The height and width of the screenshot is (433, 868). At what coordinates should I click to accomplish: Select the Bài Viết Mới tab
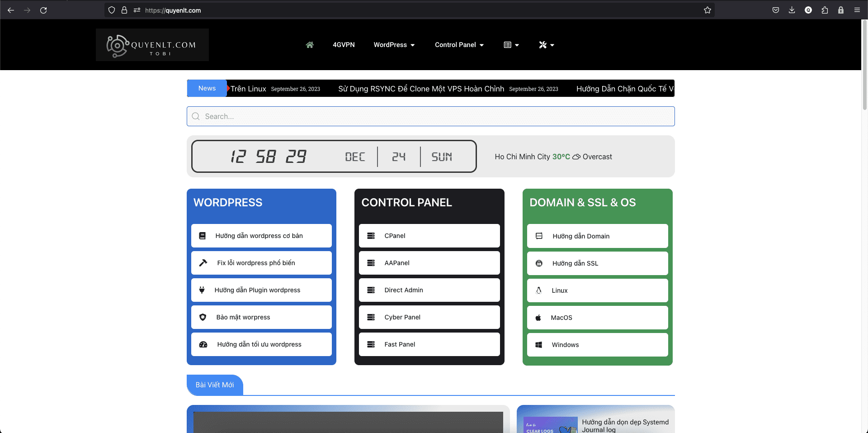click(x=215, y=385)
